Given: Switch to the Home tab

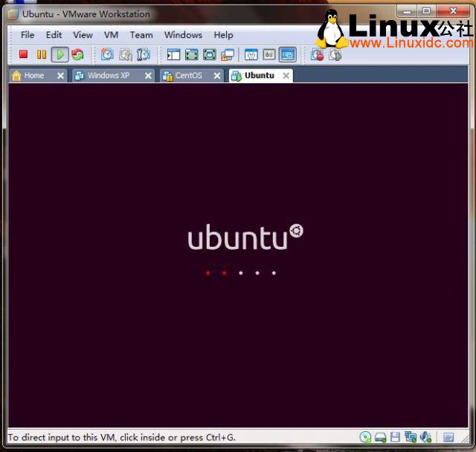Looking at the screenshot, I should [34, 75].
